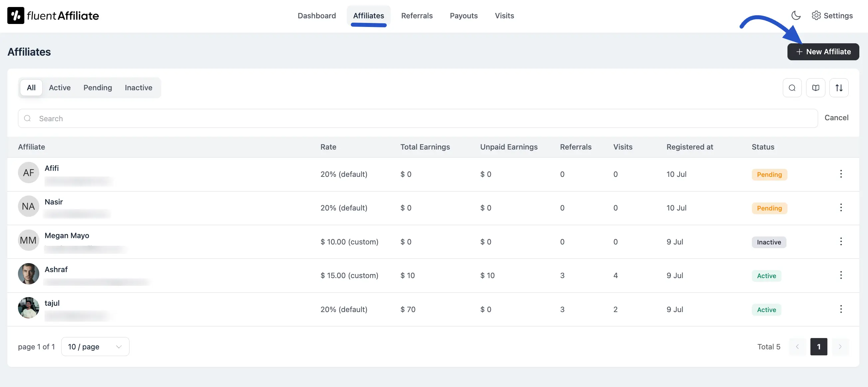This screenshot has width=868, height=387.
Task: Open three-dot menu for Nasir
Action: pos(841,208)
